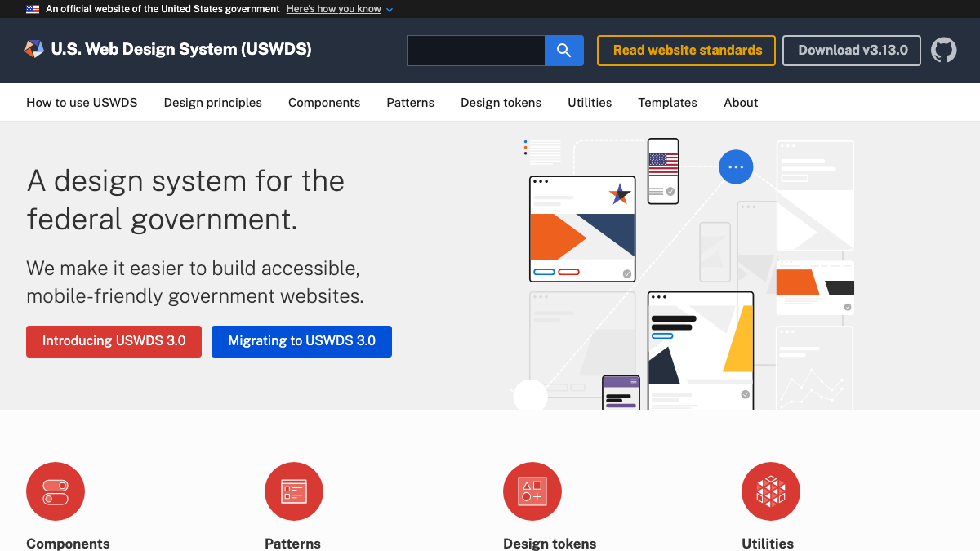The width and height of the screenshot is (980, 551).
Task: Click the U.S. flag in the banner
Action: (31, 9)
